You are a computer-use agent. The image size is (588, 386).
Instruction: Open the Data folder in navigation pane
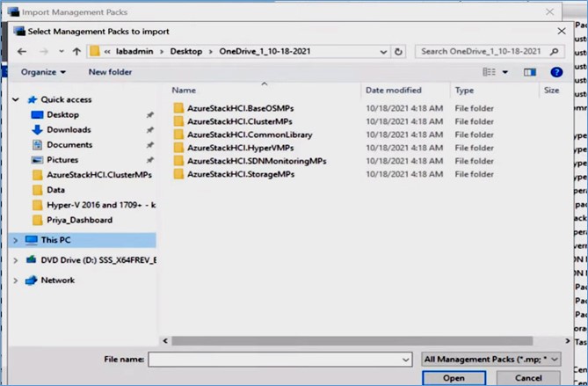[55, 190]
